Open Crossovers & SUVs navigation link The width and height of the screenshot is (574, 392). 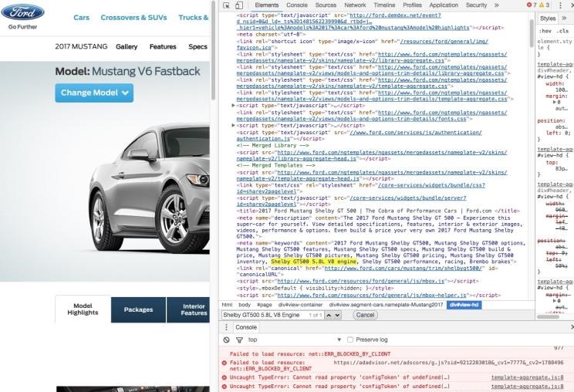[x=133, y=18]
